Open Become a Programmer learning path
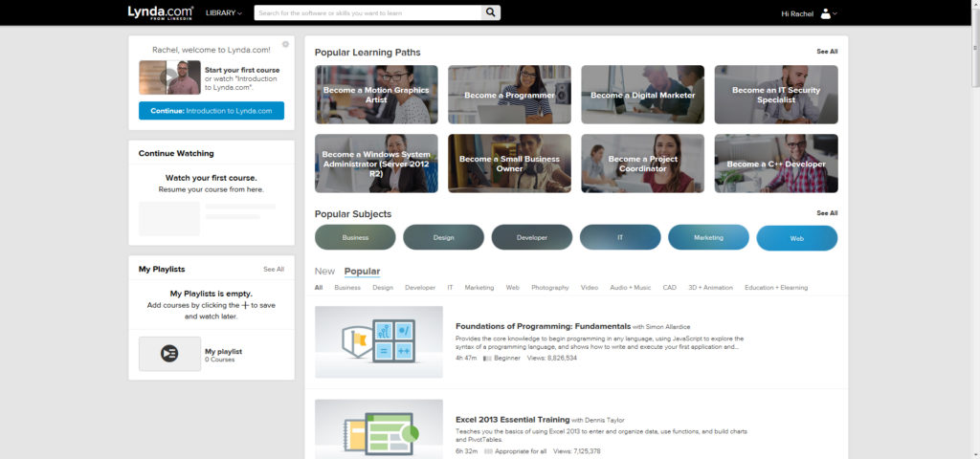The width and height of the screenshot is (980, 459). pyautogui.click(x=509, y=95)
